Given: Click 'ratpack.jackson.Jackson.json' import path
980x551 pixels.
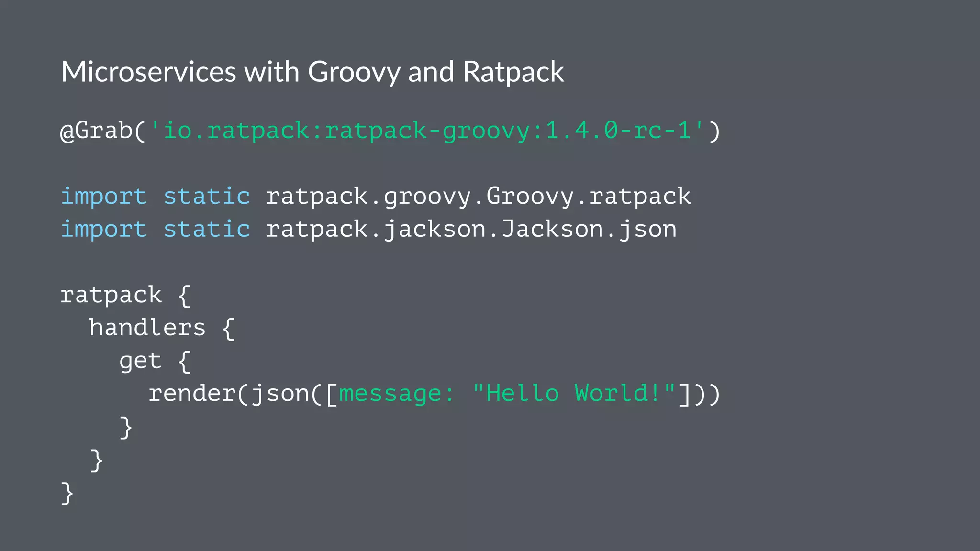Looking at the screenshot, I should (x=471, y=229).
